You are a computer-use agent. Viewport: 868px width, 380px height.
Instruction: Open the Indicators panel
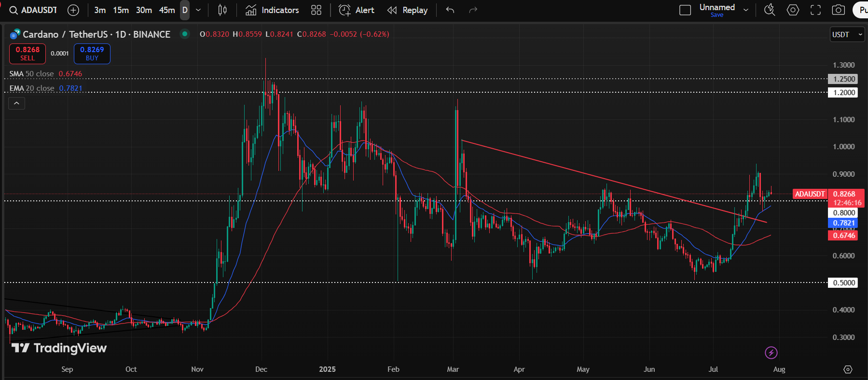pos(272,10)
